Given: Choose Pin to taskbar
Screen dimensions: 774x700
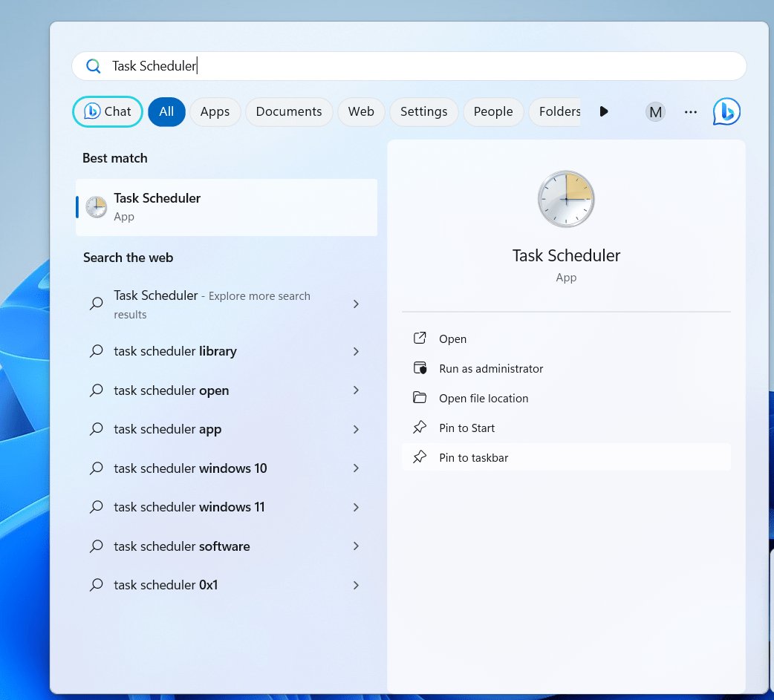Looking at the screenshot, I should [x=566, y=457].
